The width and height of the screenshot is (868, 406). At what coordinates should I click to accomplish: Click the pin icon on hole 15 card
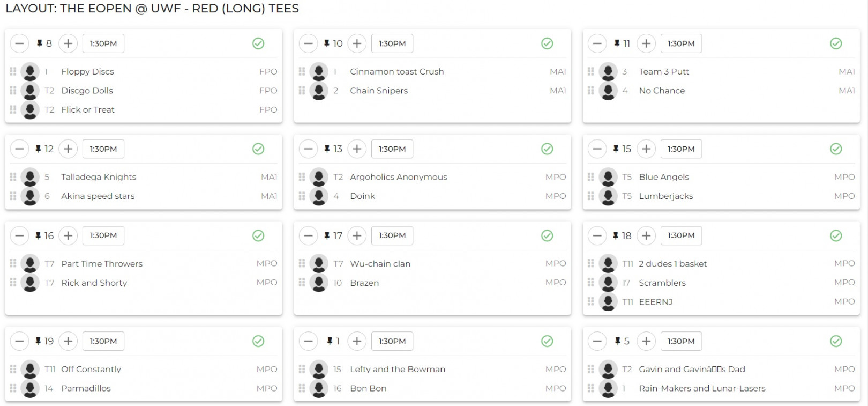616,149
